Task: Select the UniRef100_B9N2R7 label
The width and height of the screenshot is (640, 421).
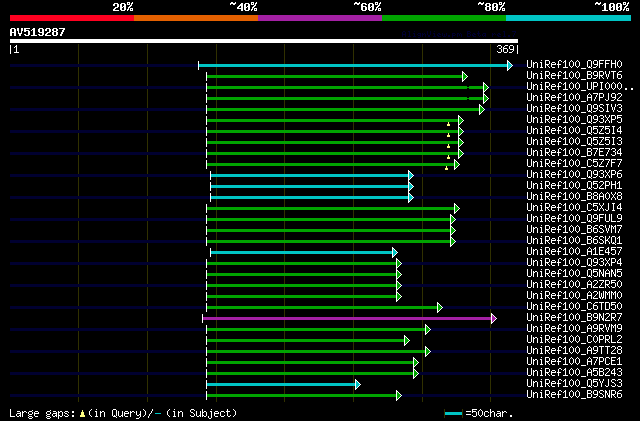Action: tap(574, 318)
